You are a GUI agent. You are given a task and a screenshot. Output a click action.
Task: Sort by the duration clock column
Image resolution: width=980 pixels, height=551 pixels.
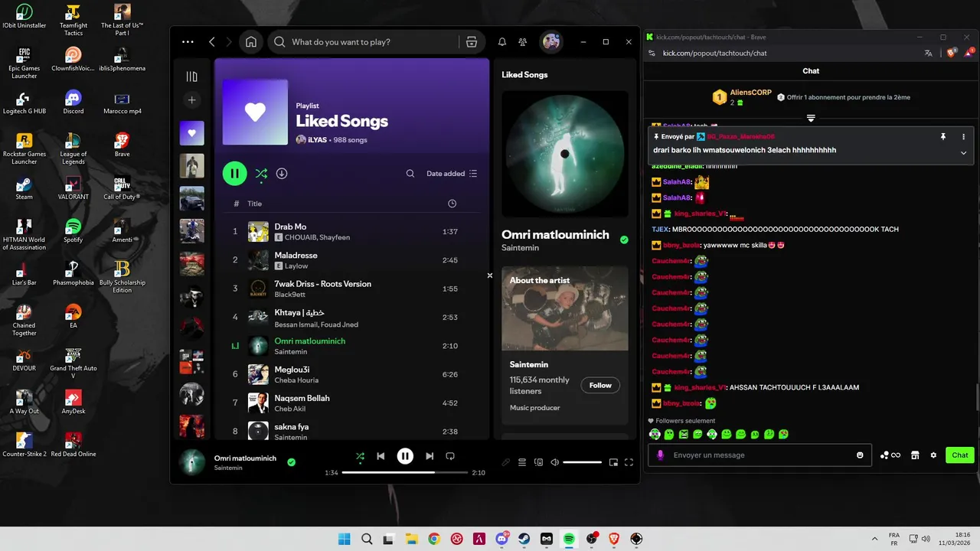coord(452,204)
